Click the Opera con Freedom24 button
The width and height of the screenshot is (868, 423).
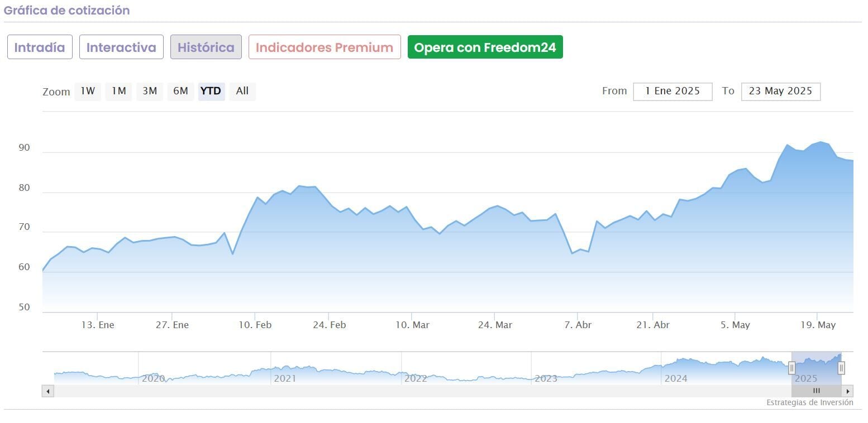click(x=485, y=47)
